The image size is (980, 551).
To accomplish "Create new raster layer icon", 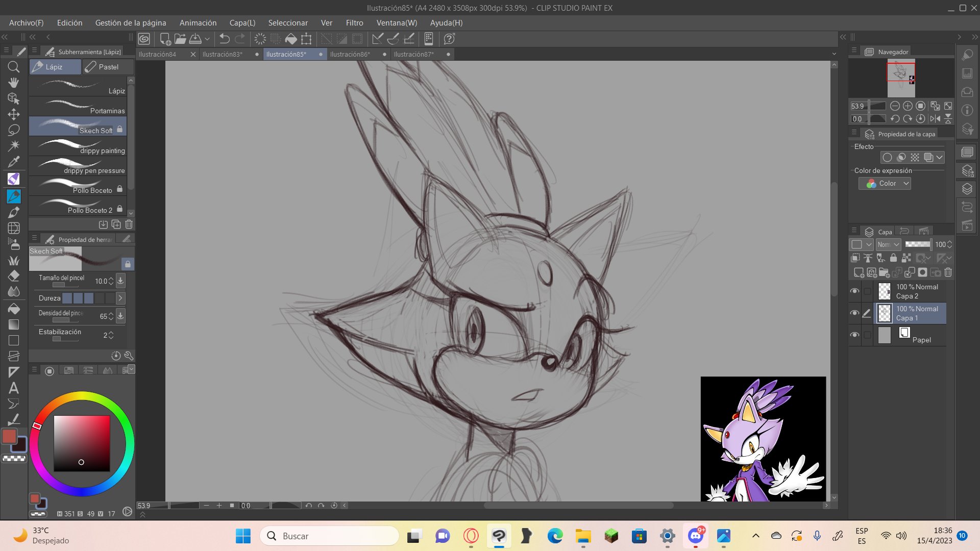I will (859, 272).
